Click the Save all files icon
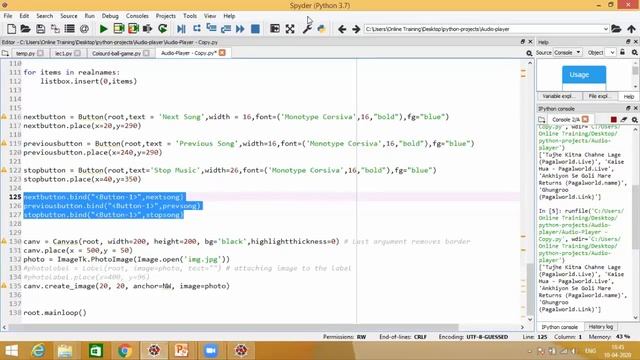The width and height of the screenshot is (640, 360). tap(55, 29)
